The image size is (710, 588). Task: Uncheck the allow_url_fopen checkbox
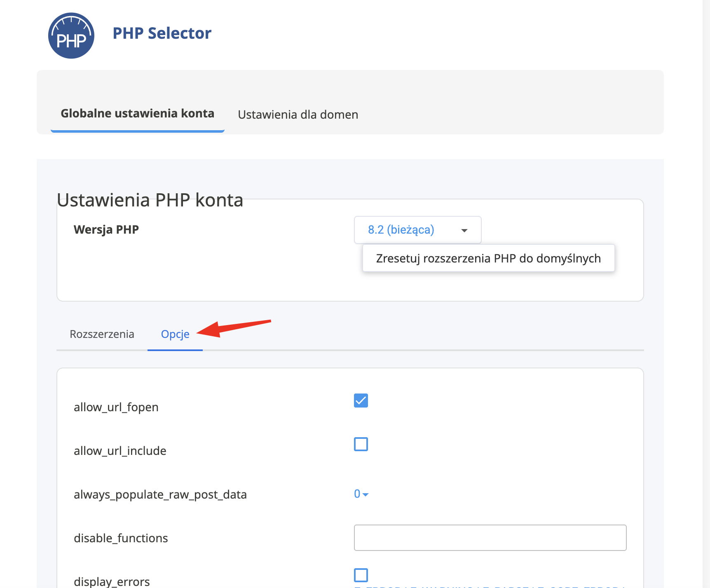[361, 401]
